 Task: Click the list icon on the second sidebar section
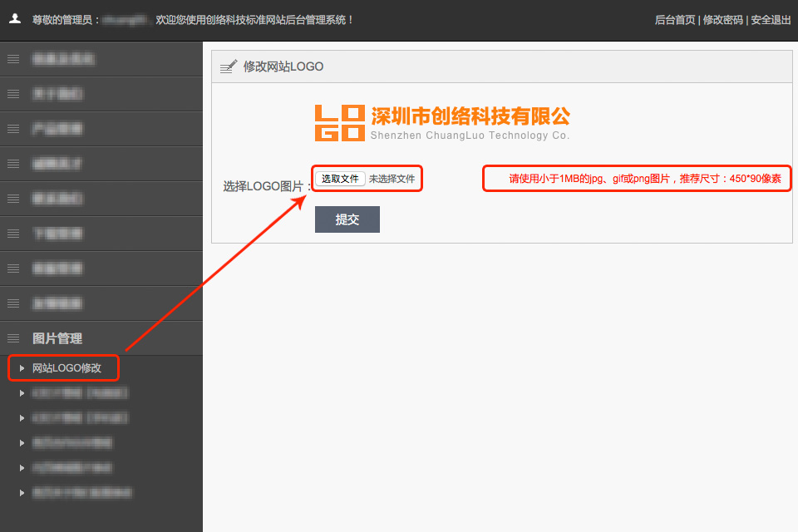(x=12, y=94)
